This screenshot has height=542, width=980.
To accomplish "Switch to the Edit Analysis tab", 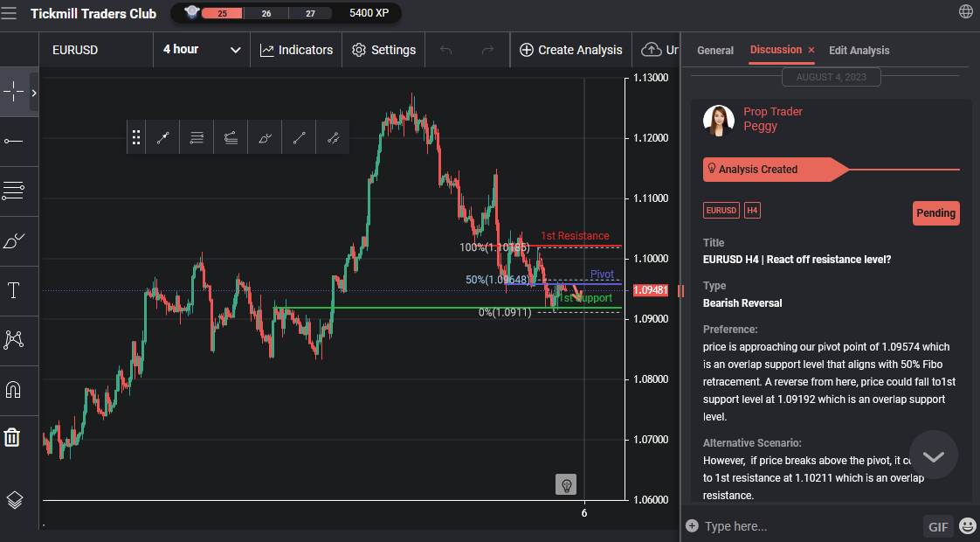I will [x=859, y=51].
